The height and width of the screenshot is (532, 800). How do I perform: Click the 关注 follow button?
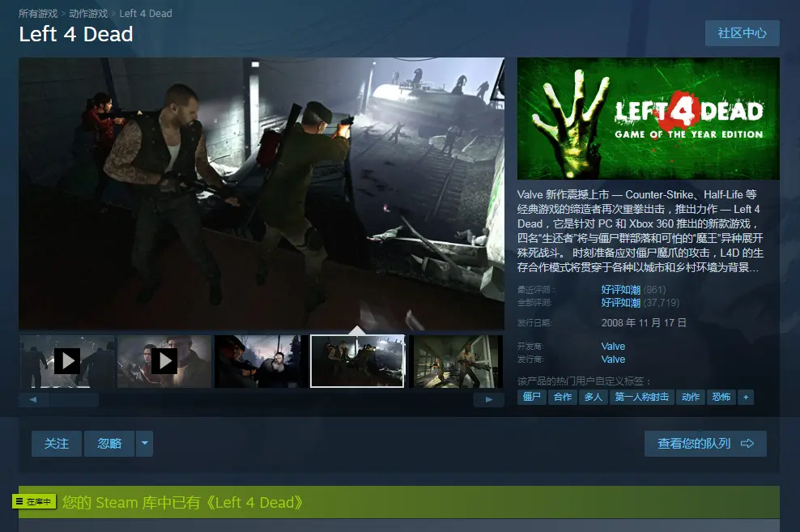click(56, 443)
